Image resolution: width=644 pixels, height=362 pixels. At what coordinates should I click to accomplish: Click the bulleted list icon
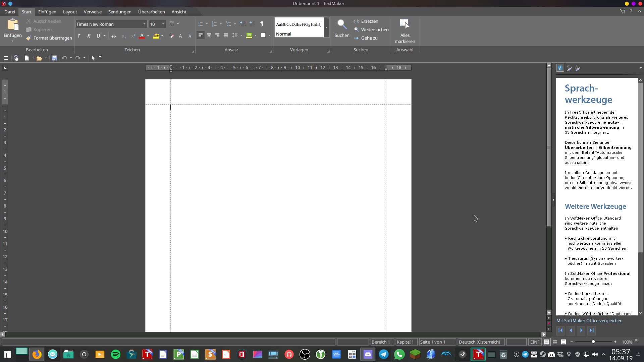201,24
